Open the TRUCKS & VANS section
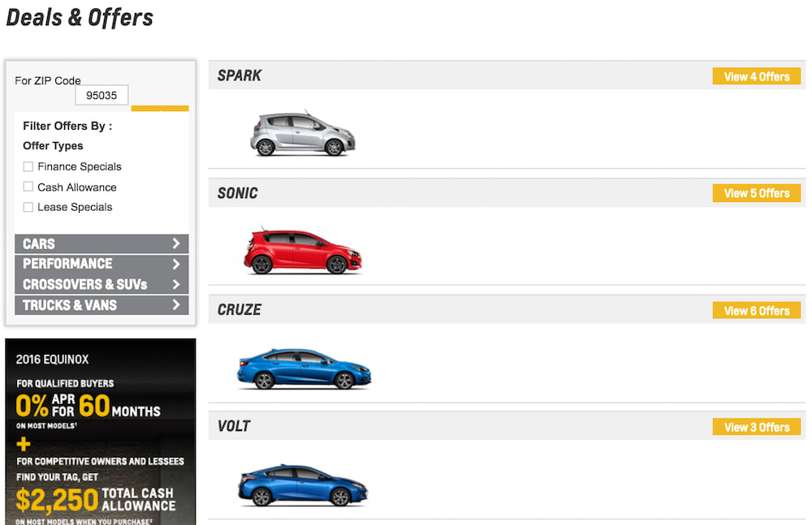The width and height of the screenshot is (812, 525). (x=101, y=305)
